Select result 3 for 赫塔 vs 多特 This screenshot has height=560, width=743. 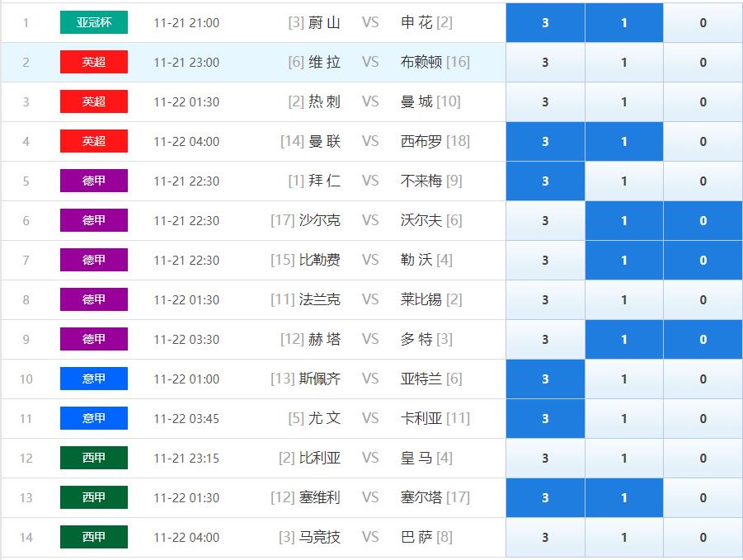pos(545,339)
